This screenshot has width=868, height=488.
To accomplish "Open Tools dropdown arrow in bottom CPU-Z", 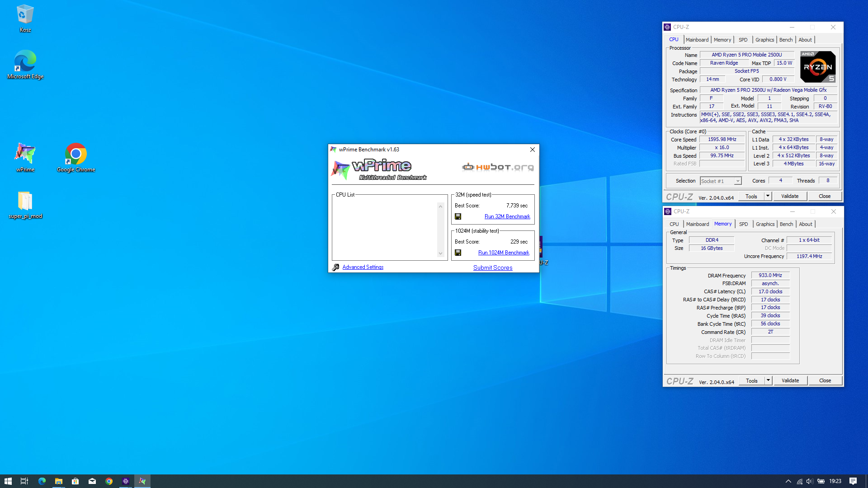I will (768, 380).
